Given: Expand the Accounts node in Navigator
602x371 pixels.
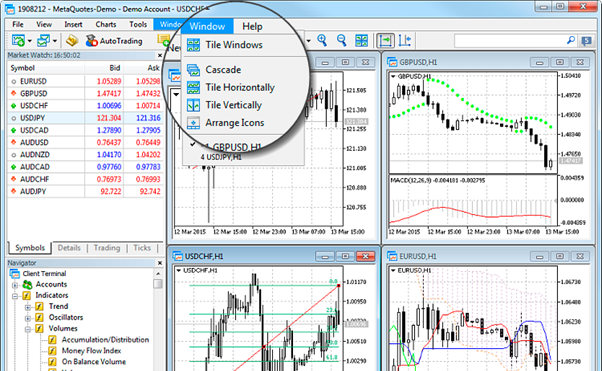Looking at the screenshot, I should click(15, 285).
